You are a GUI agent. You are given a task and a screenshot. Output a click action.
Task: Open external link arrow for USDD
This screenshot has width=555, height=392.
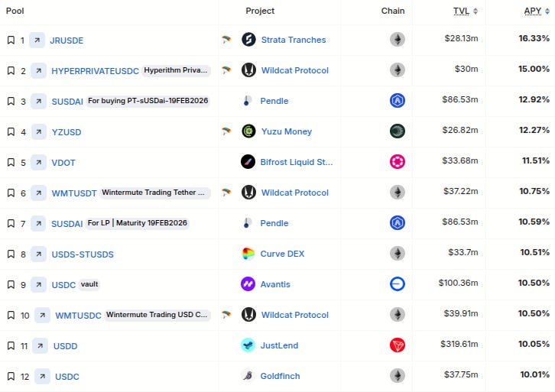(40, 345)
